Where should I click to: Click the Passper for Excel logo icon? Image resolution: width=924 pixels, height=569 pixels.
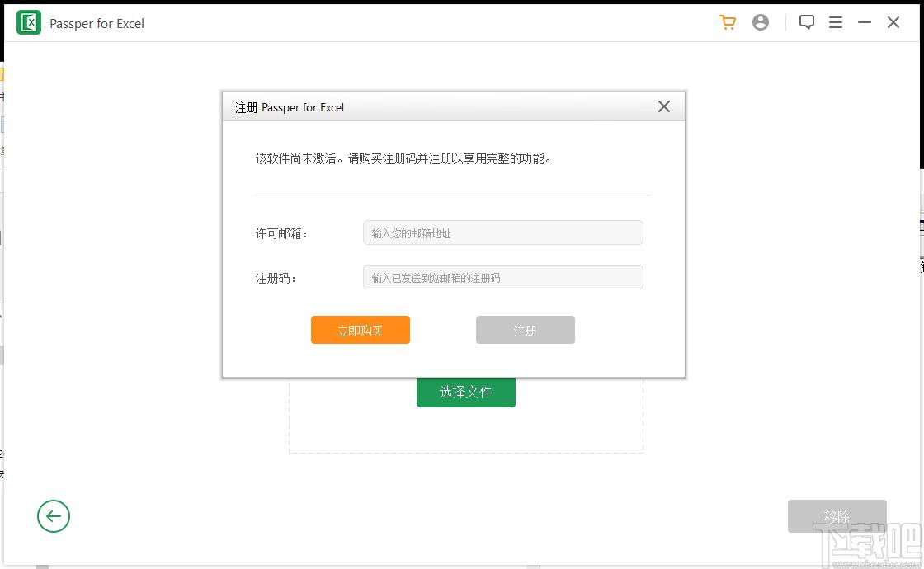click(x=29, y=23)
